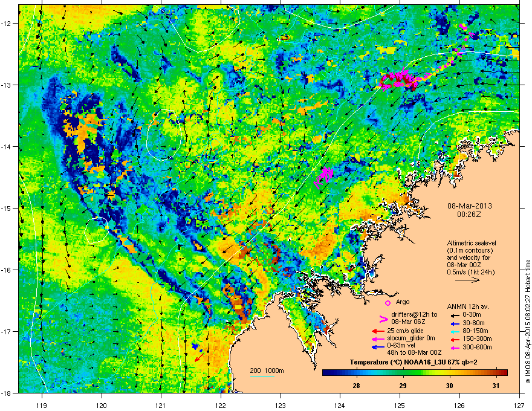This screenshot has height=411, width=532.
Task: Click the 0.5m/s (1kt 24h) text
Action: [471, 272]
